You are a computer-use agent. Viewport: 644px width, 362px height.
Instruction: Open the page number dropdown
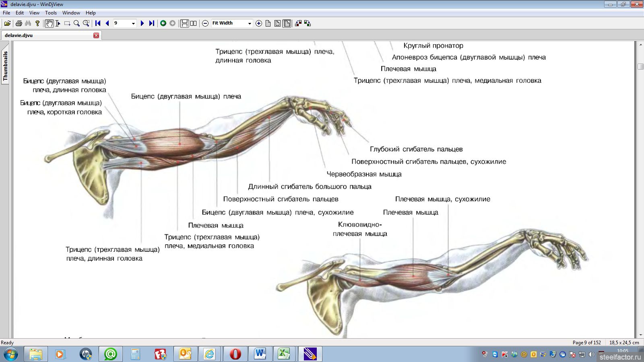[133, 23]
